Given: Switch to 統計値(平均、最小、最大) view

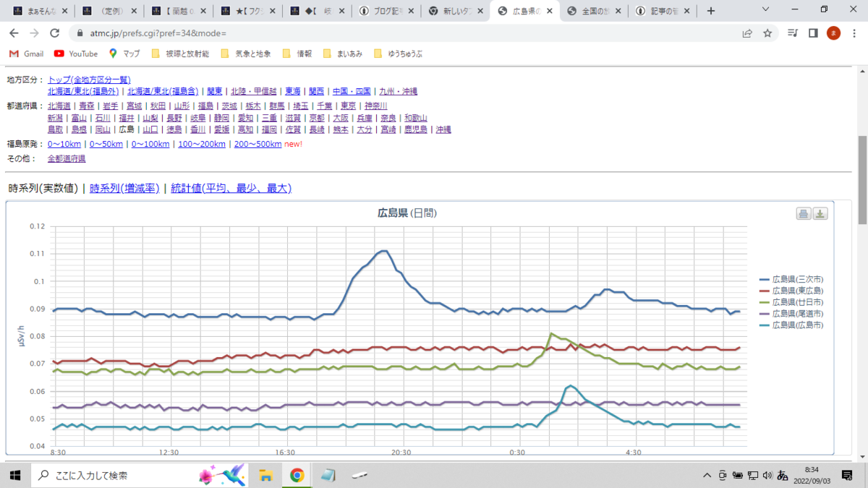Looking at the screenshot, I should pos(231,188).
